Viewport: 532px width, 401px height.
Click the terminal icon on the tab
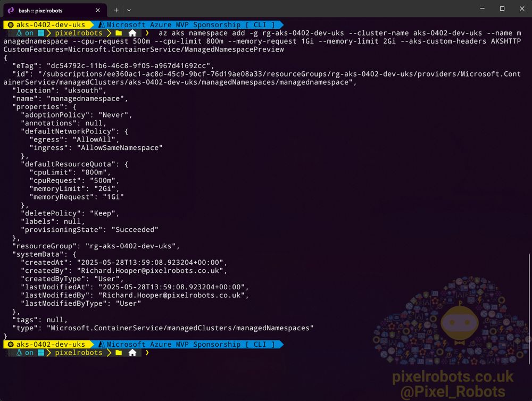point(11,10)
